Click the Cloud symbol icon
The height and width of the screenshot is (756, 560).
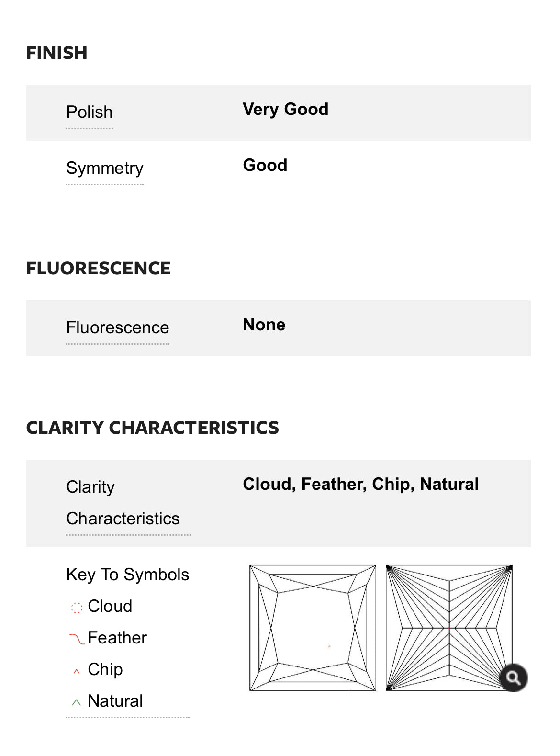pyautogui.click(x=77, y=607)
